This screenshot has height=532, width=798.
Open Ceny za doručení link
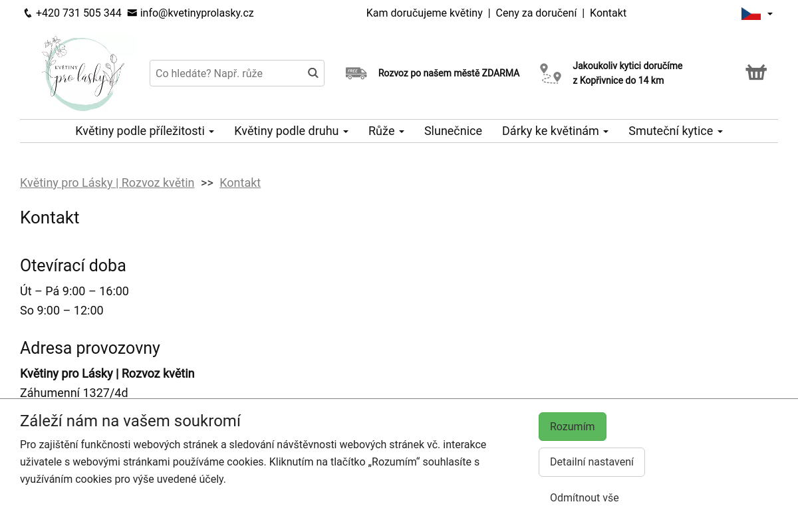(536, 13)
